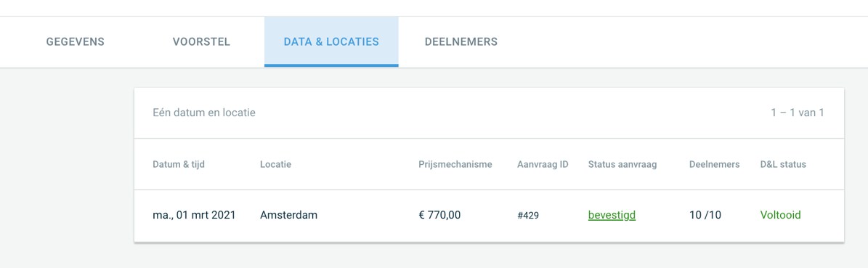Click the Eén datum en locatie heading
This screenshot has width=868, height=268.
(203, 113)
